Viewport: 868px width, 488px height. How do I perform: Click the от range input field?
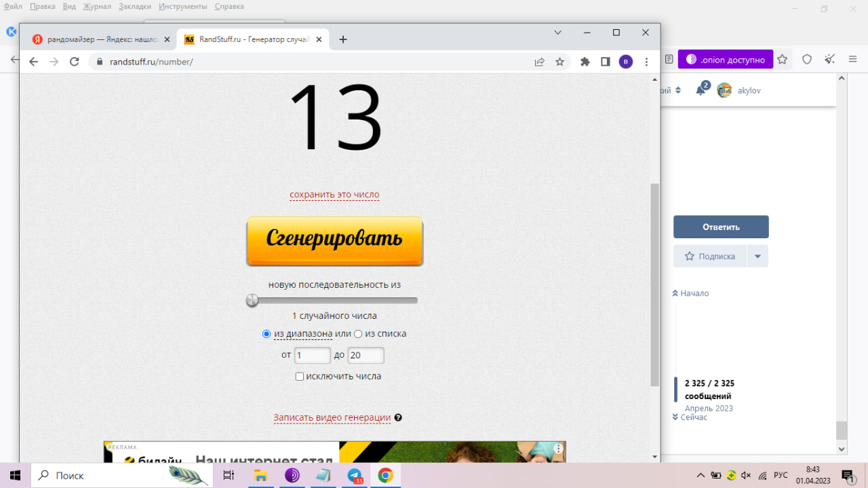[312, 355]
